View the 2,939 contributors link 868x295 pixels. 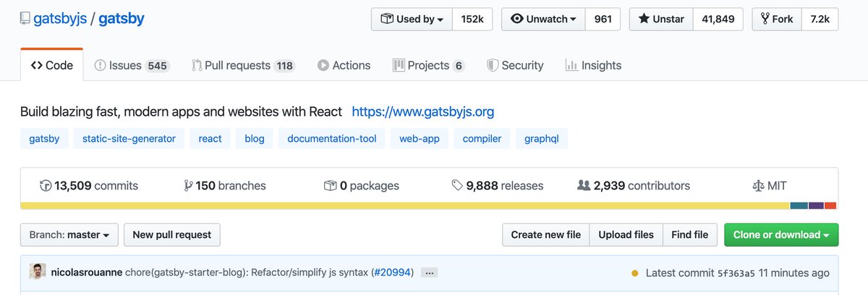(x=634, y=186)
